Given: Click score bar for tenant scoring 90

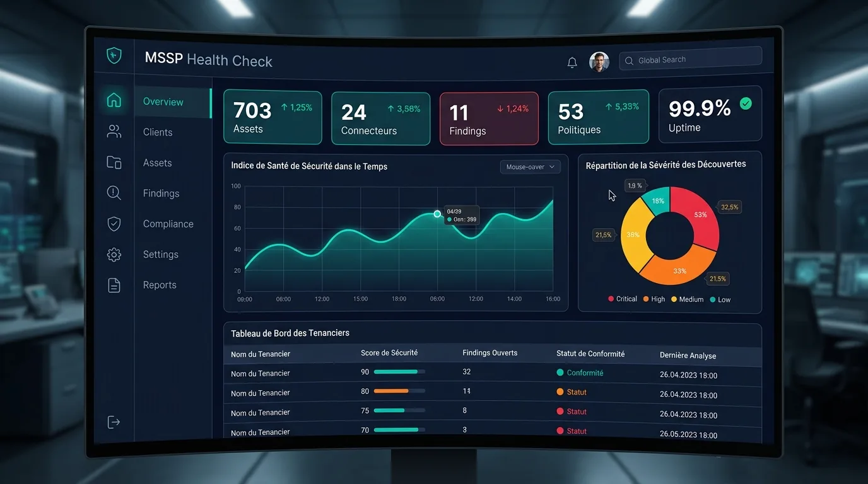Looking at the screenshot, I should (399, 372).
